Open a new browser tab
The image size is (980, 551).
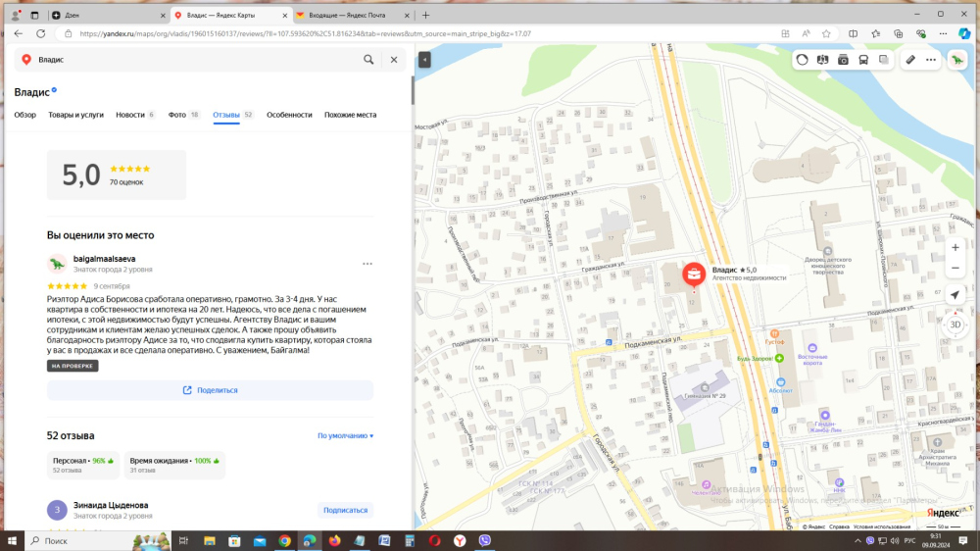[x=425, y=15]
